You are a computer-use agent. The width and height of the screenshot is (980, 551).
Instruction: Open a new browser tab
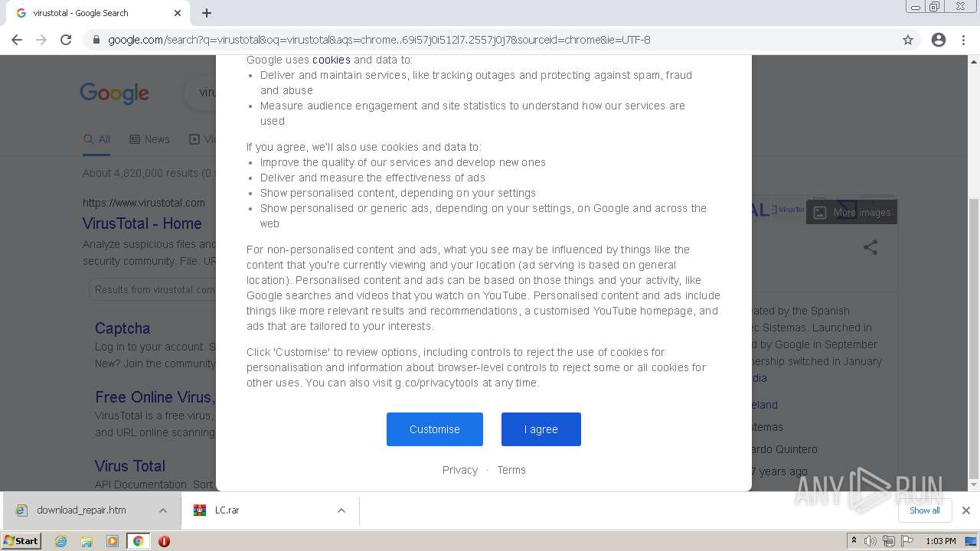pos(207,13)
